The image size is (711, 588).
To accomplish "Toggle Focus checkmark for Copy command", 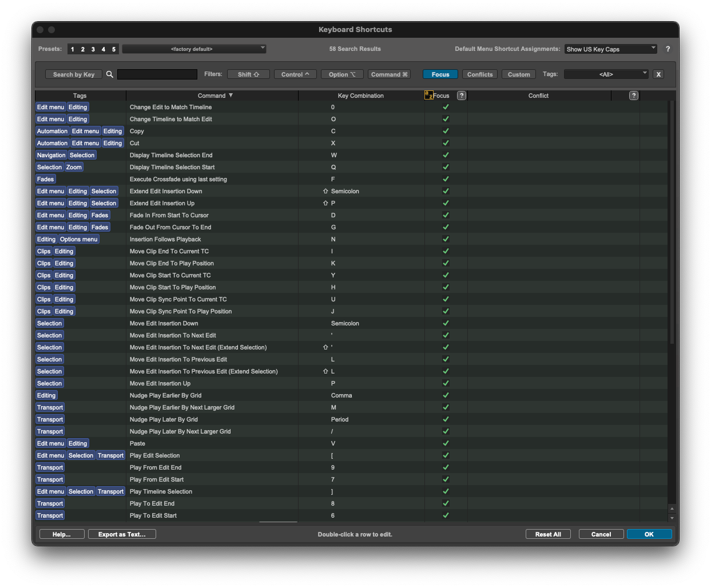I will click(x=446, y=131).
